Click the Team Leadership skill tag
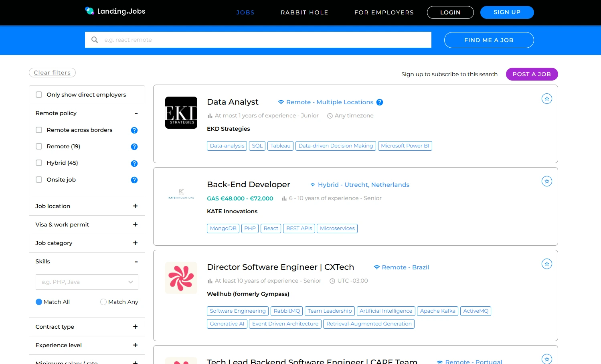The width and height of the screenshot is (601, 364). [x=330, y=311]
